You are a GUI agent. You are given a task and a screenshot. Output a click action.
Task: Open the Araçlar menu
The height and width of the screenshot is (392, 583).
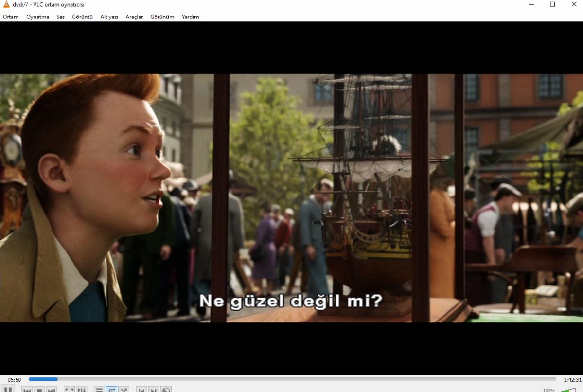point(134,17)
